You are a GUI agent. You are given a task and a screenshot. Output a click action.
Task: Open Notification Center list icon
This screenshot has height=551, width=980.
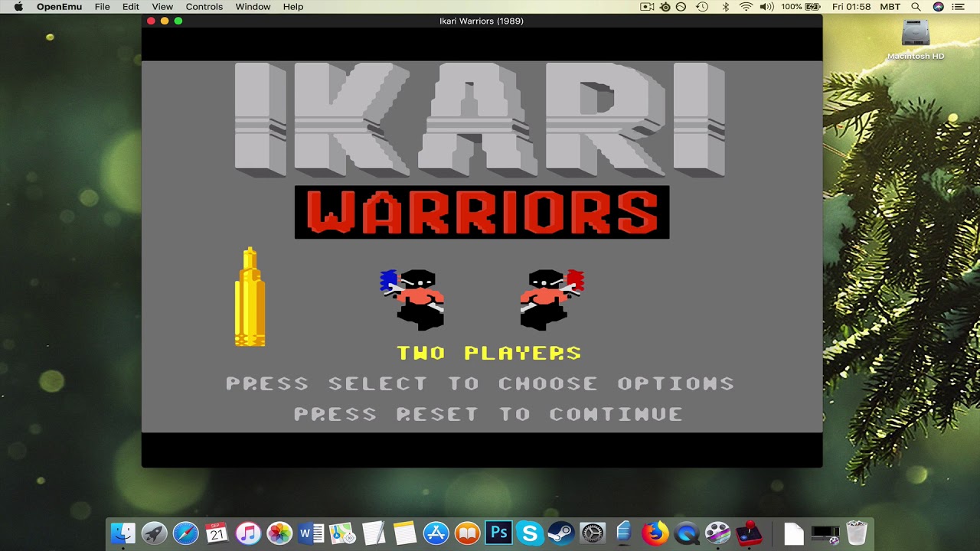959,7
